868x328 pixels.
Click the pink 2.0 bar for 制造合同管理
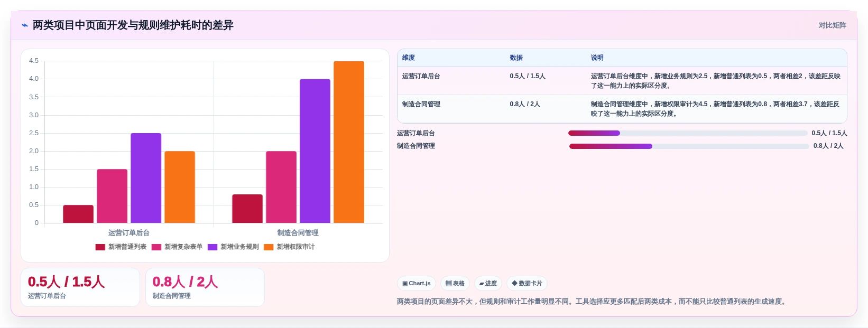pyautogui.click(x=281, y=187)
